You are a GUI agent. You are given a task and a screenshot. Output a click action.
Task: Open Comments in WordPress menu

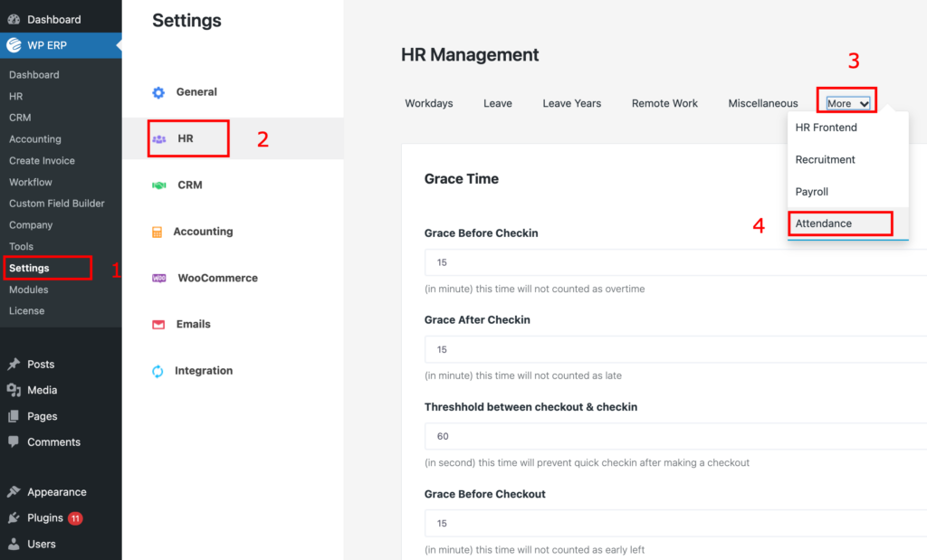click(x=53, y=442)
